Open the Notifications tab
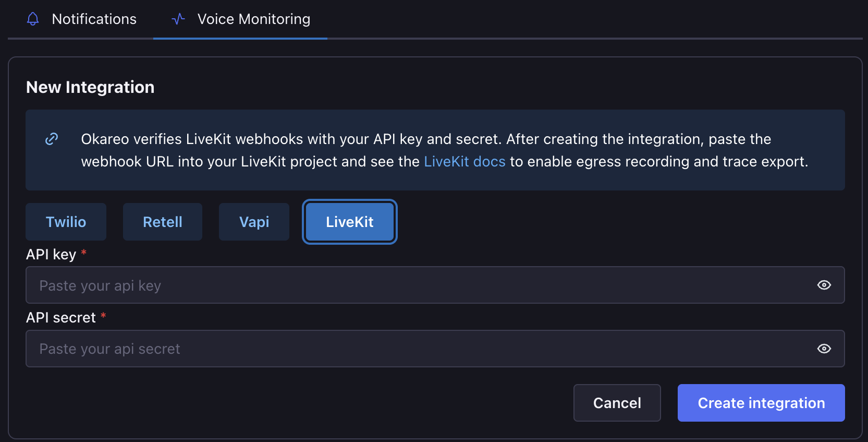The height and width of the screenshot is (442, 868). pos(81,19)
